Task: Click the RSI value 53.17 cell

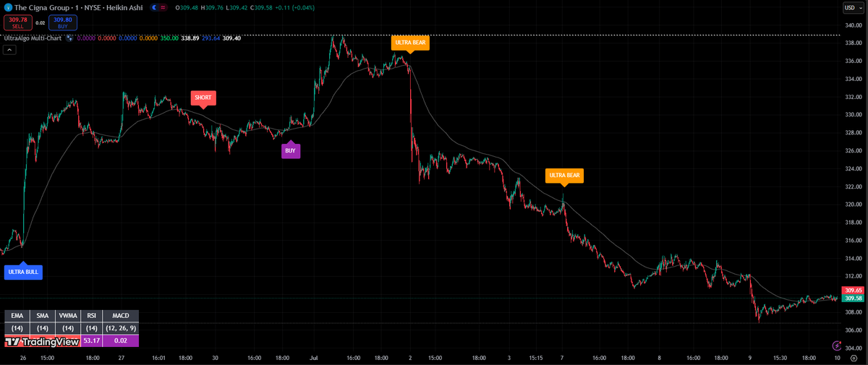Action: click(92, 340)
